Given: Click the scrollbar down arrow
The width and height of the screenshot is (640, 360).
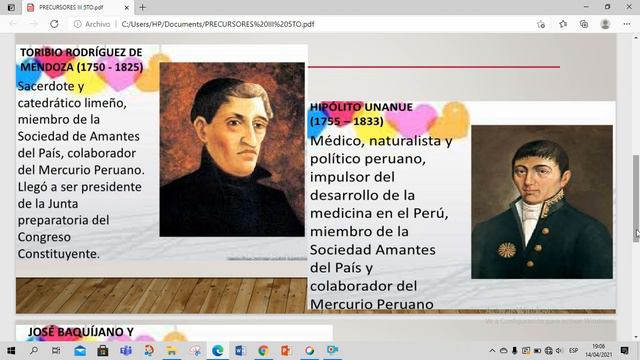Looking at the screenshot, I should [x=636, y=337].
